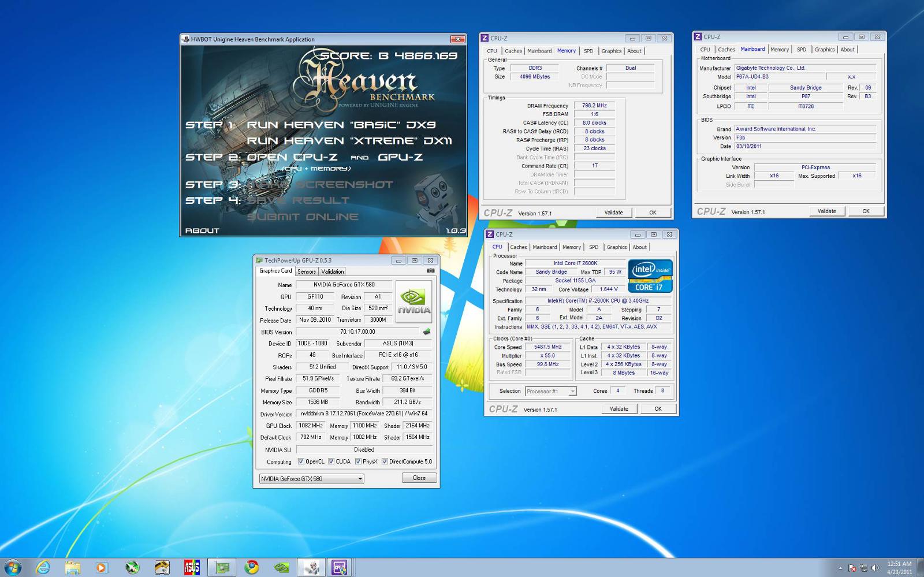Launch Internet Explorer from the taskbar
Screen dimensions: 924x577
coord(43,567)
